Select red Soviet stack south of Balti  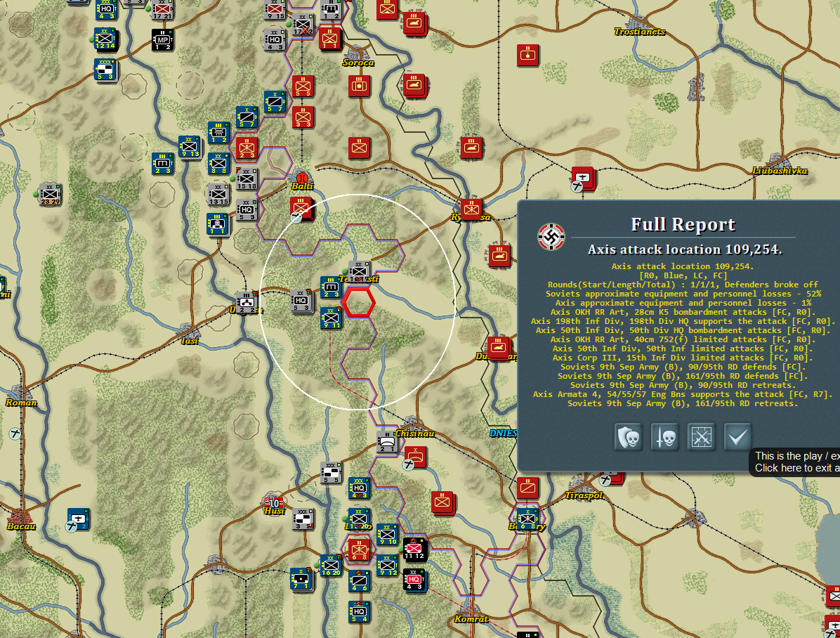click(x=301, y=209)
